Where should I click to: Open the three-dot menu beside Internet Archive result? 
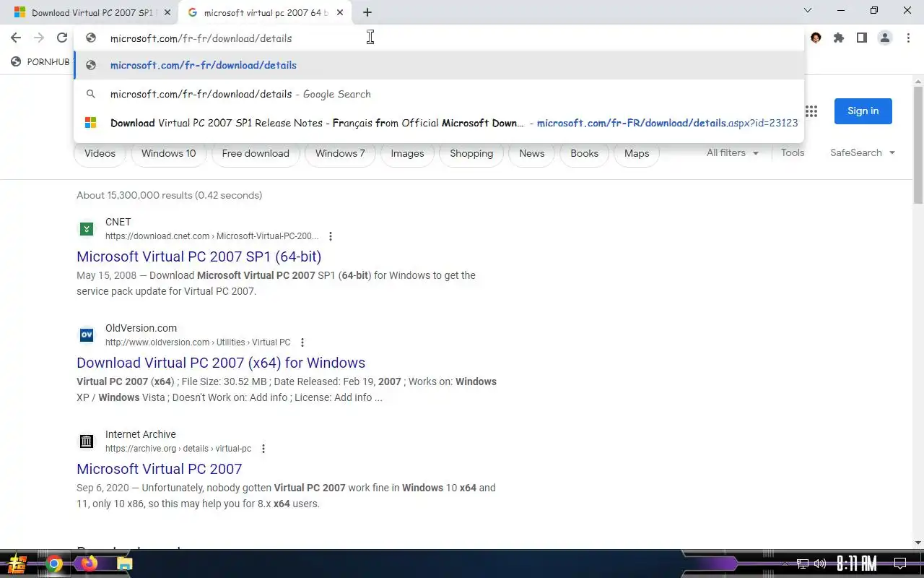click(x=263, y=449)
